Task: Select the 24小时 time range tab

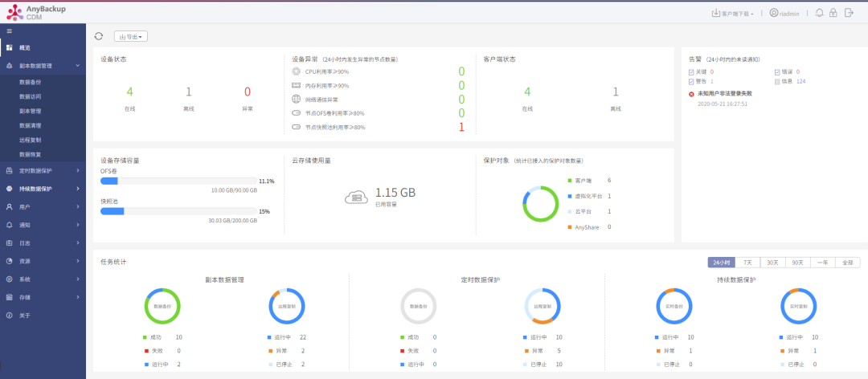Action: coord(721,263)
